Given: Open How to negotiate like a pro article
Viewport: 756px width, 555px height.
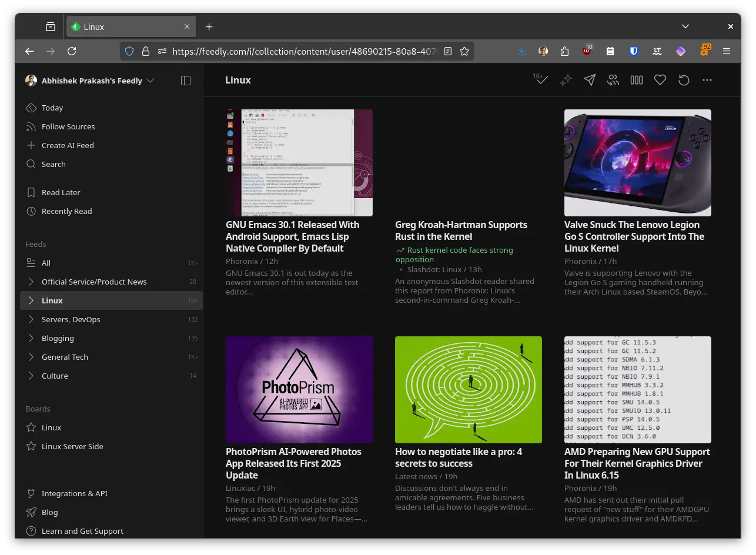Looking at the screenshot, I should [x=459, y=457].
